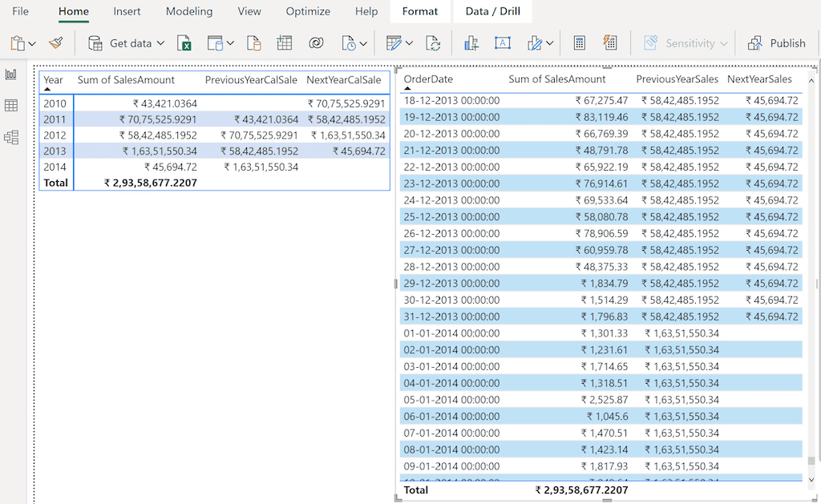The height and width of the screenshot is (504, 821).
Task: Open the Transform data dropdown arrow
Action: click(x=409, y=44)
